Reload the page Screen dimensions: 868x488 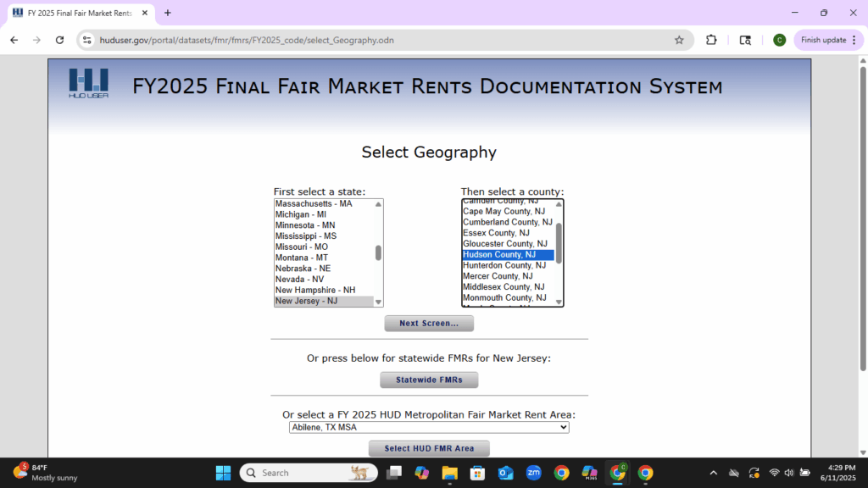pos(59,40)
